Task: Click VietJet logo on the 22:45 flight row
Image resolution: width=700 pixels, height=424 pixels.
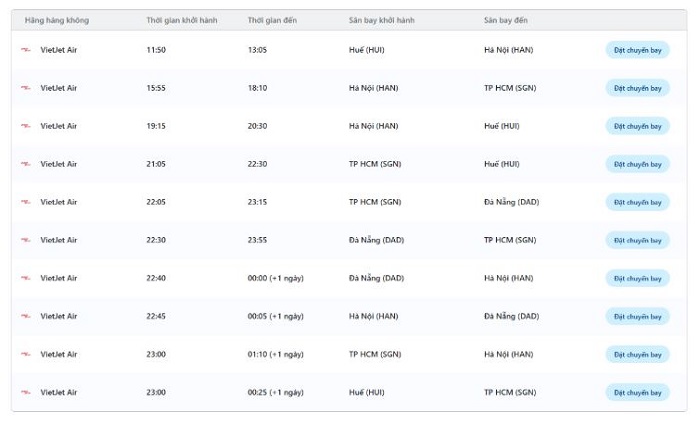Action: pyautogui.click(x=25, y=316)
